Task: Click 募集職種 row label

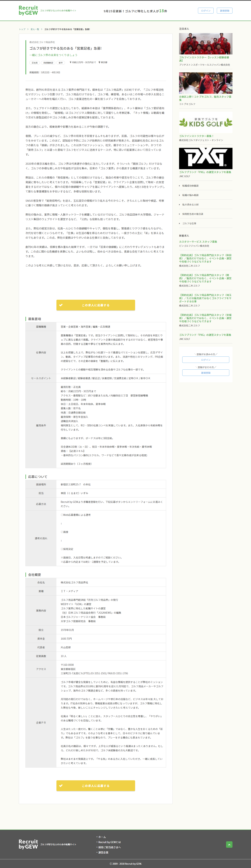Action: pos(41,327)
